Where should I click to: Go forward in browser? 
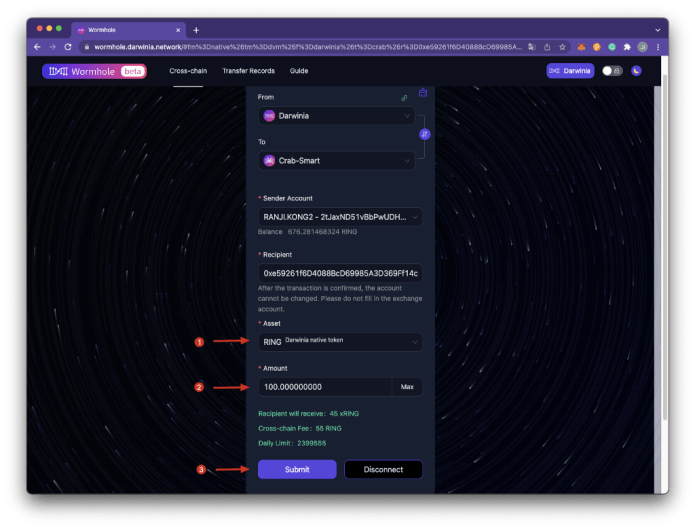(52, 47)
